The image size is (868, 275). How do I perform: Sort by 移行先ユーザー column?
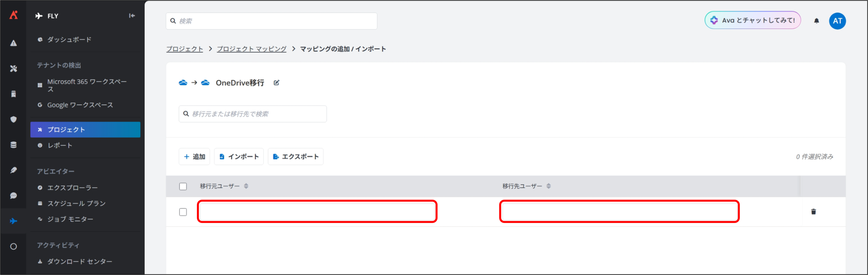tap(549, 186)
